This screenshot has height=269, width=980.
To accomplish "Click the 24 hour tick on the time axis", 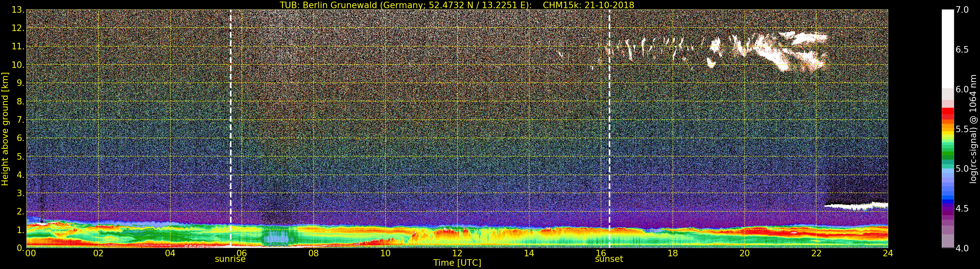I will tap(888, 253).
